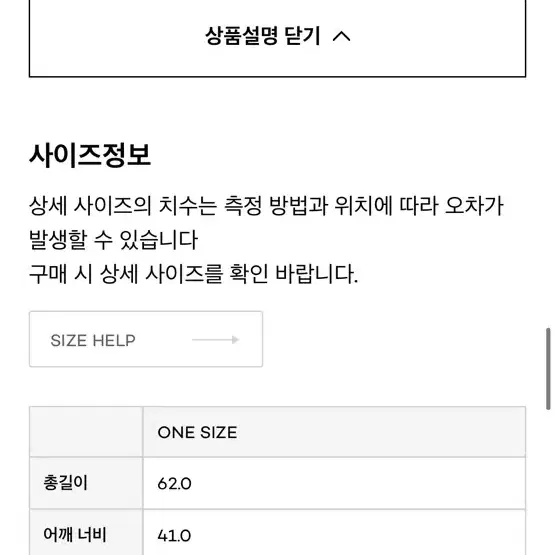The image size is (555, 555).
Task: Click scrollbar track below the thumb
Action: [548, 482]
